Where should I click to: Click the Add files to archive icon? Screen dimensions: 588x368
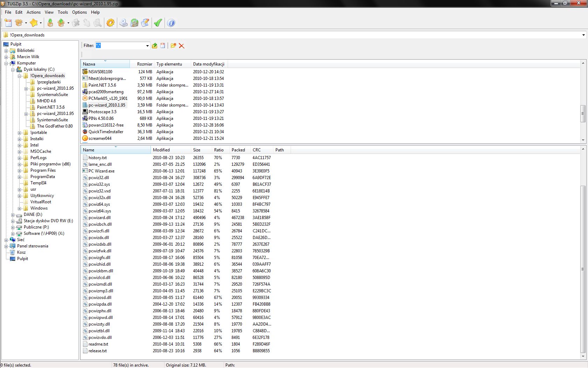click(x=50, y=23)
